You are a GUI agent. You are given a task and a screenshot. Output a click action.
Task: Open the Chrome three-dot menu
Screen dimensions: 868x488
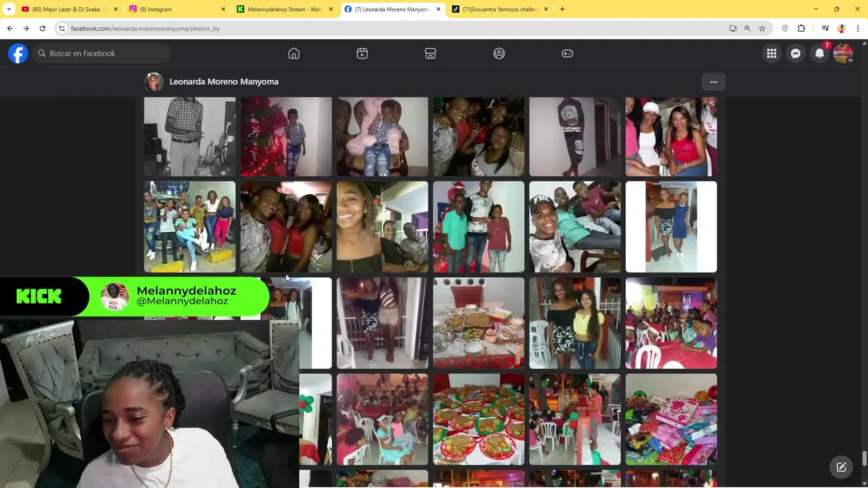(858, 28)
